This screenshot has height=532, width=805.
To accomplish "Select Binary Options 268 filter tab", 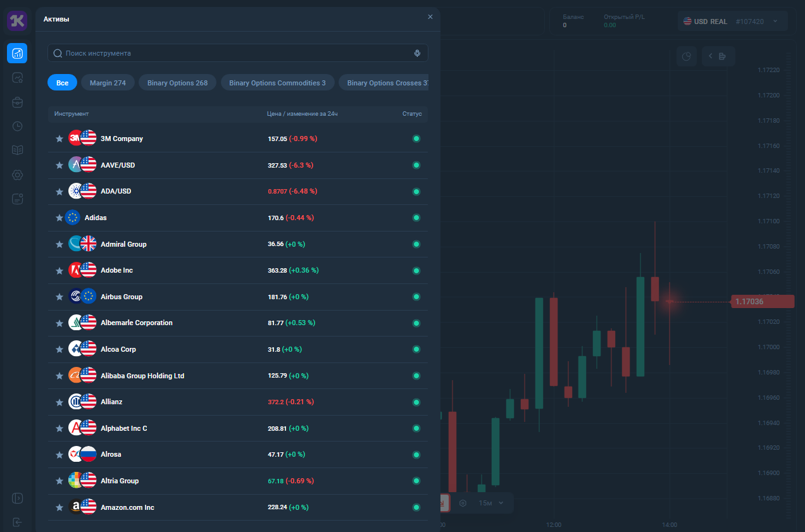I will (x=177, y=83).
